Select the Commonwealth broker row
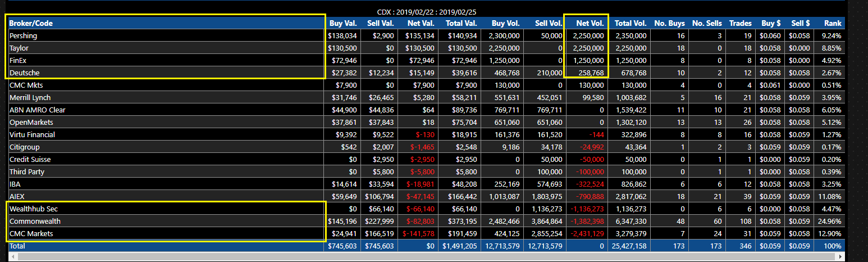Image resolution: width=868 pixels, height=262 pixels. [426, 221]
